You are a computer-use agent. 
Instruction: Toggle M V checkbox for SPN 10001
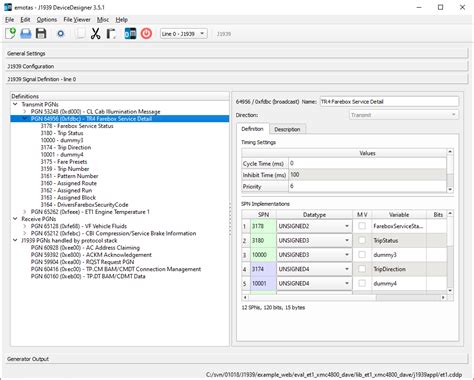362,283
